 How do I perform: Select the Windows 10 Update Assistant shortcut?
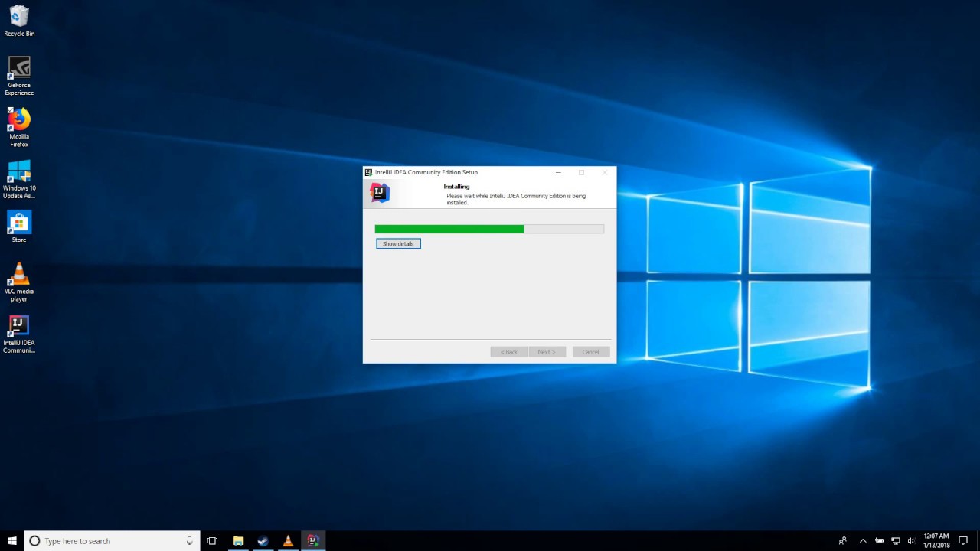[x=19, y=179]
